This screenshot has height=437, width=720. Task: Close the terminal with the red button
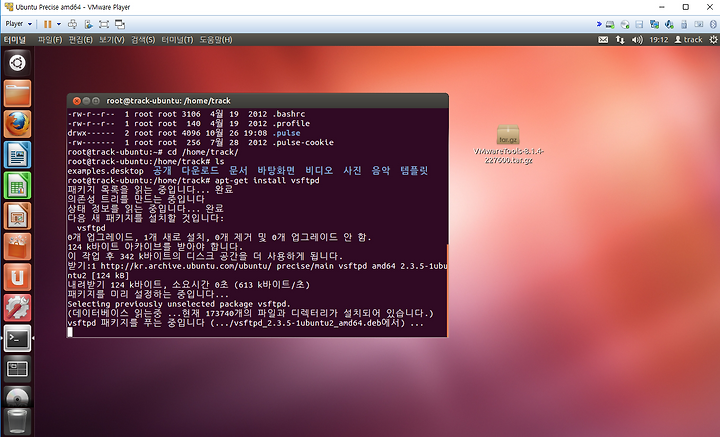(77, 101)
